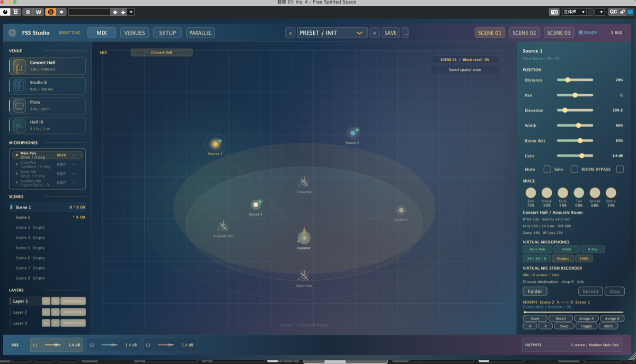Click the Listener position icon

point(304,237)
